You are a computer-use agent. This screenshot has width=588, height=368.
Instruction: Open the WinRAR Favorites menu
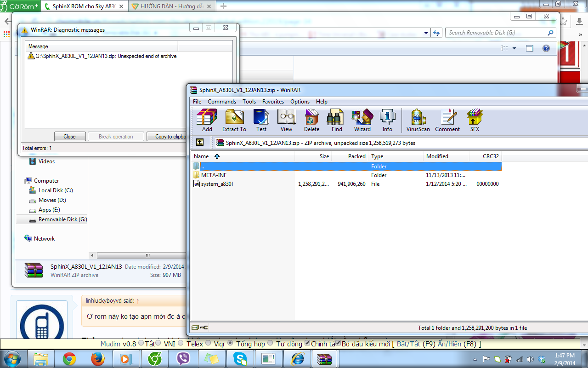tap(273, 102)
